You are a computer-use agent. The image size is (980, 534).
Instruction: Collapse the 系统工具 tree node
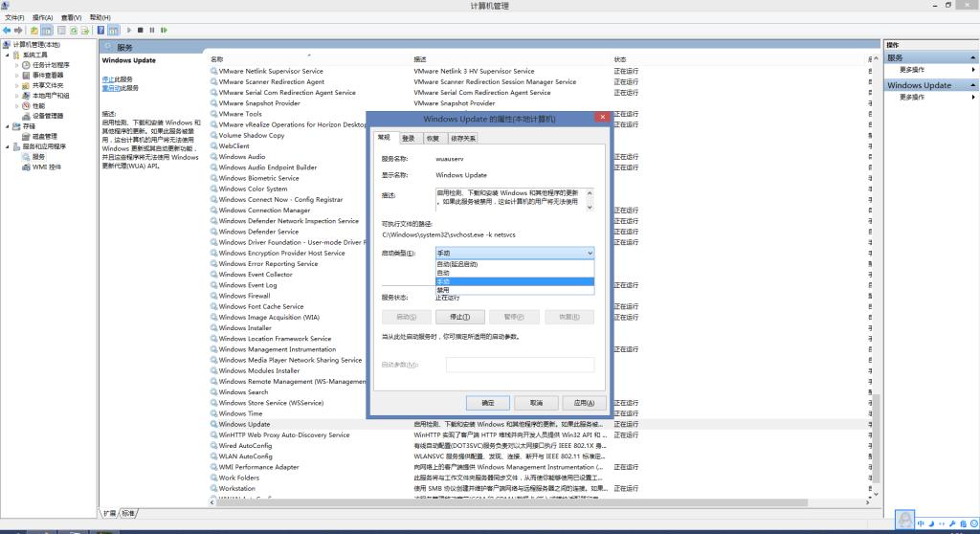(10, 55)
